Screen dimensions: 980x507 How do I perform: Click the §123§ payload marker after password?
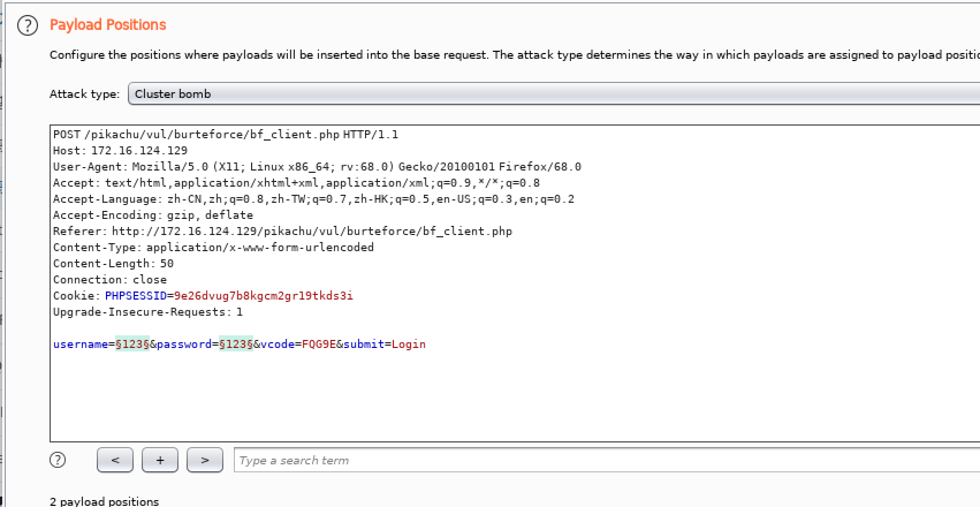click(x=236, y=344)
